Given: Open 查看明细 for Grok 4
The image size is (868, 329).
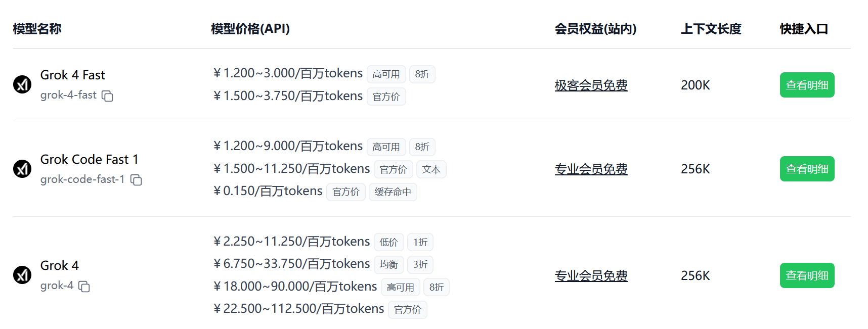Looking at the screenshot, I should click(807, 275).
